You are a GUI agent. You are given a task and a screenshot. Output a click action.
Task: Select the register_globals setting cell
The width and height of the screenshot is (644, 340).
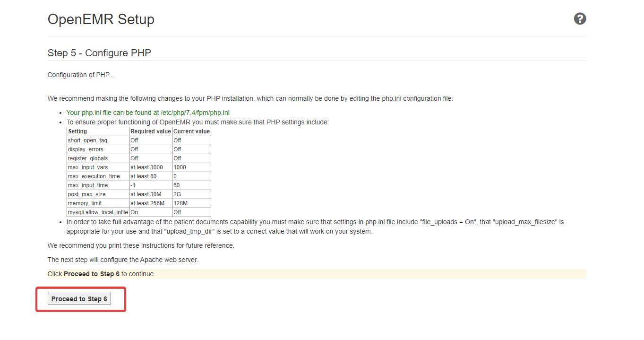[98, 158]
